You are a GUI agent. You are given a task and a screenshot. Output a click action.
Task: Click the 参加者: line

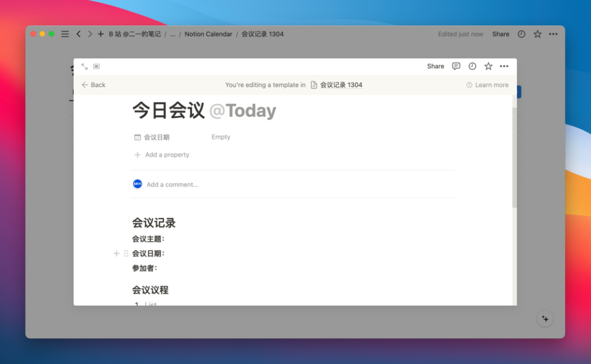click(144, 268)
